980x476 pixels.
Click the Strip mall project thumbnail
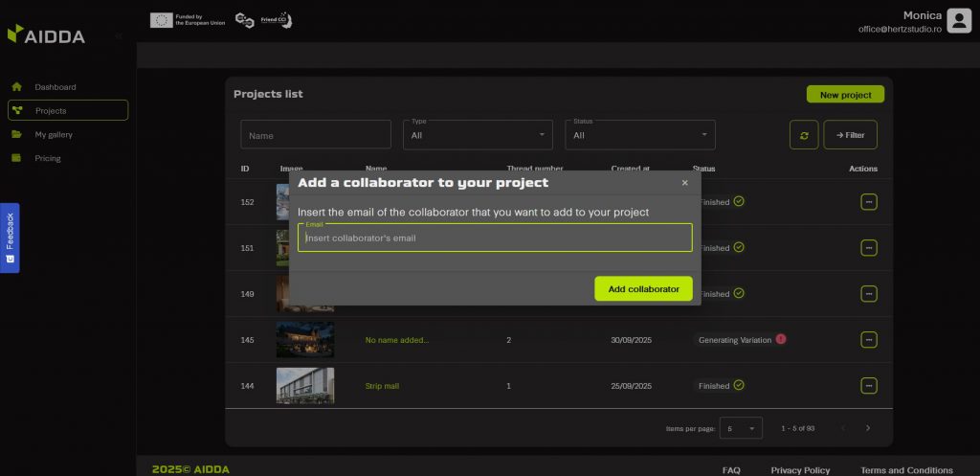tap(305, 386)
